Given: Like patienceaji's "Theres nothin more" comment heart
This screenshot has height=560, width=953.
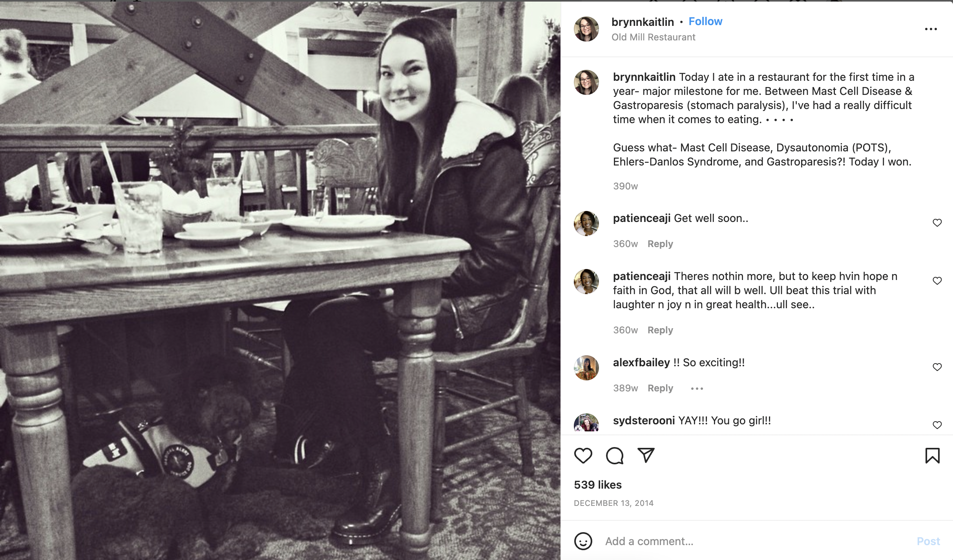Looking at the screenshot, I should tap(937, 281).
